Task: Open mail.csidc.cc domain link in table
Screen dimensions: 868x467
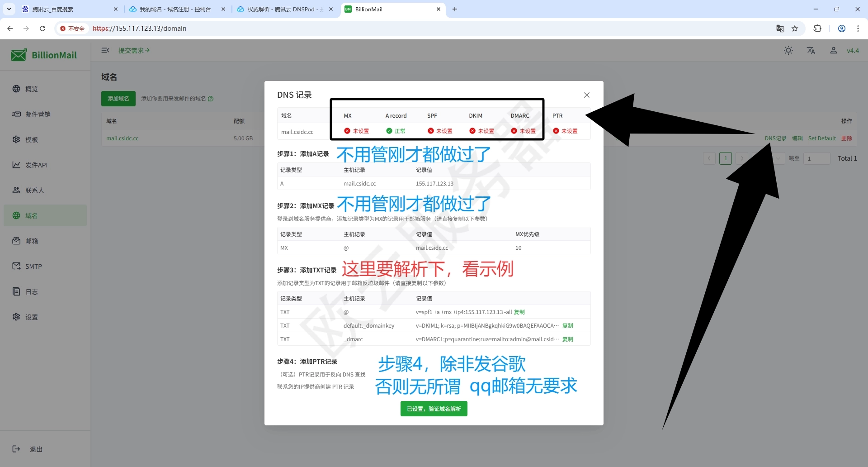Action: click(x=123, y=138)
